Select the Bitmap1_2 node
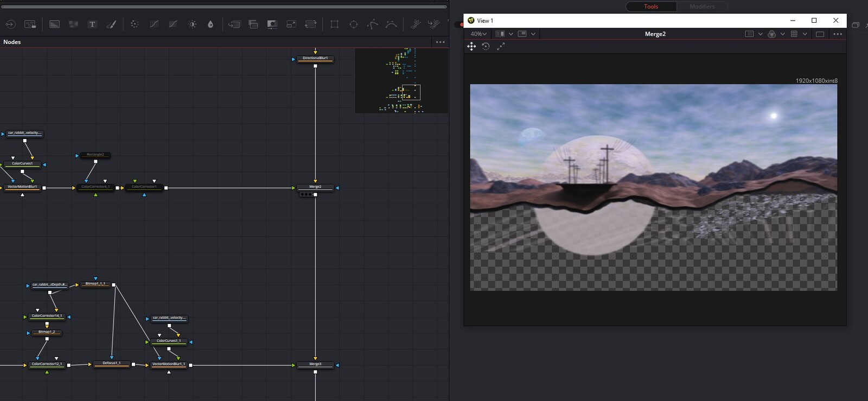Viewport: 868px width, 401px height. point(47,332)
